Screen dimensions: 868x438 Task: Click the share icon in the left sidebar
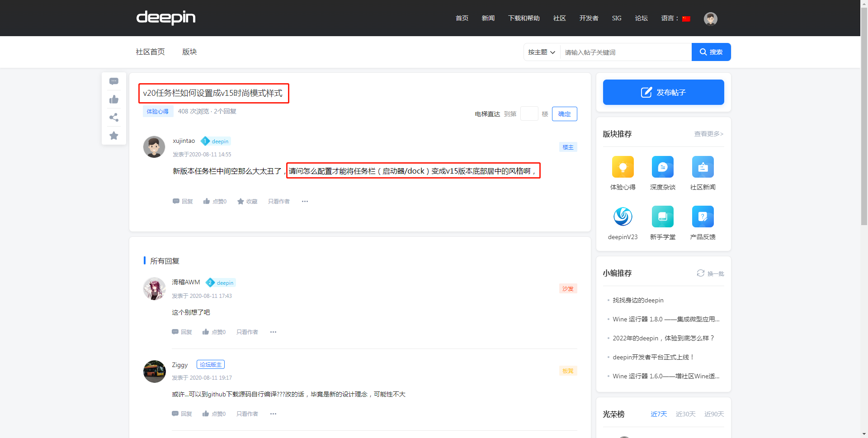click(114, 118)
